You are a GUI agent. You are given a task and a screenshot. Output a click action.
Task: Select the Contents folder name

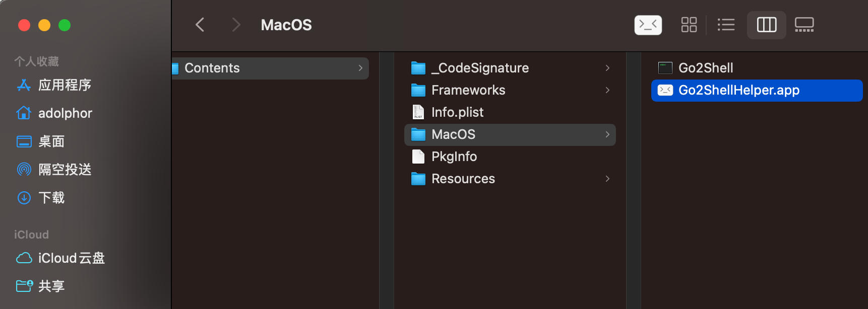pyautogui.click(x=212, y=68)
